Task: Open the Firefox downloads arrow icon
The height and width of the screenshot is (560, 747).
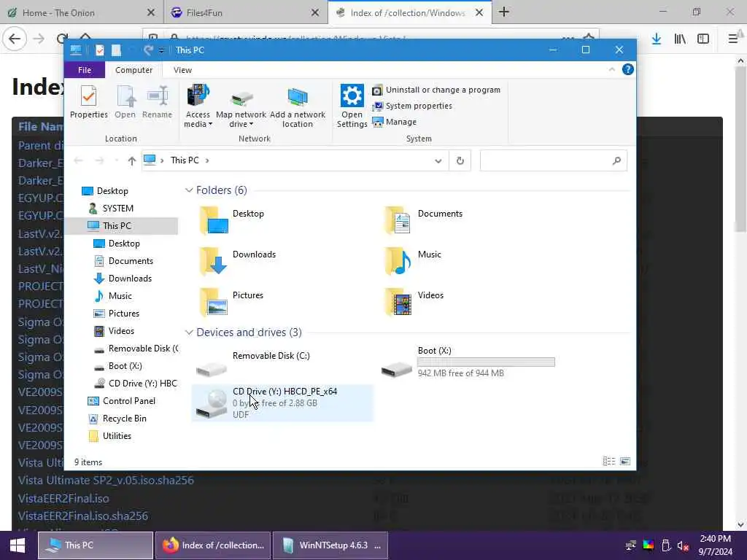Action: 656,39
